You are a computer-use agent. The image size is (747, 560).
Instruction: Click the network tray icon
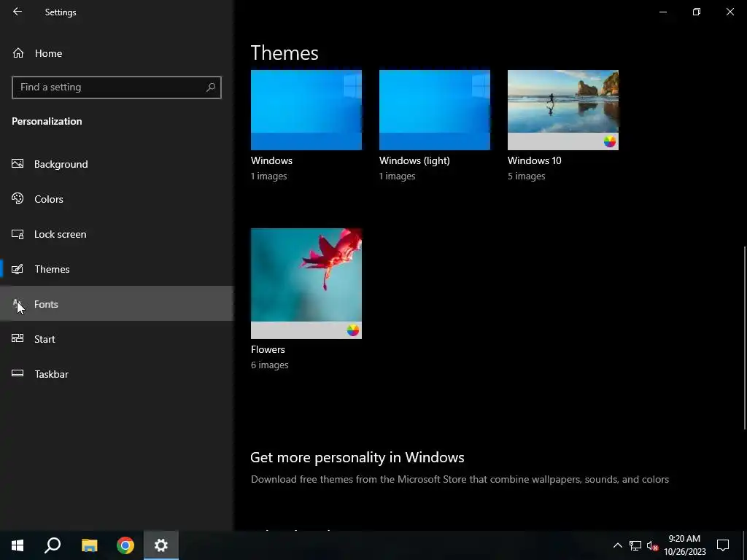(635, 545)
